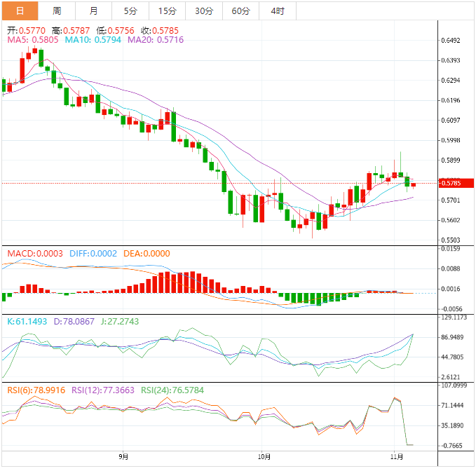Click the 129.1173 KDJ axis value
Image resolution: width=476 pixels, height=471 pixels.
tap(454, 318)
